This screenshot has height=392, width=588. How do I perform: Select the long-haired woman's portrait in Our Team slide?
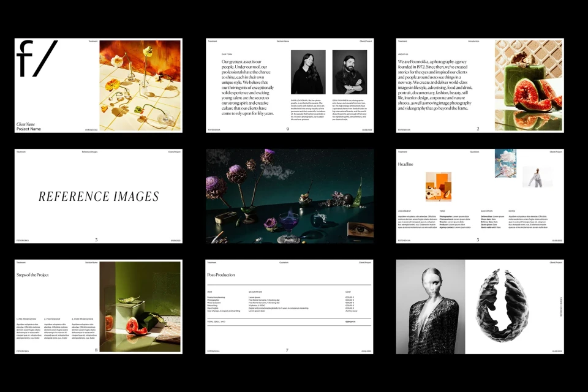[308, 72]
